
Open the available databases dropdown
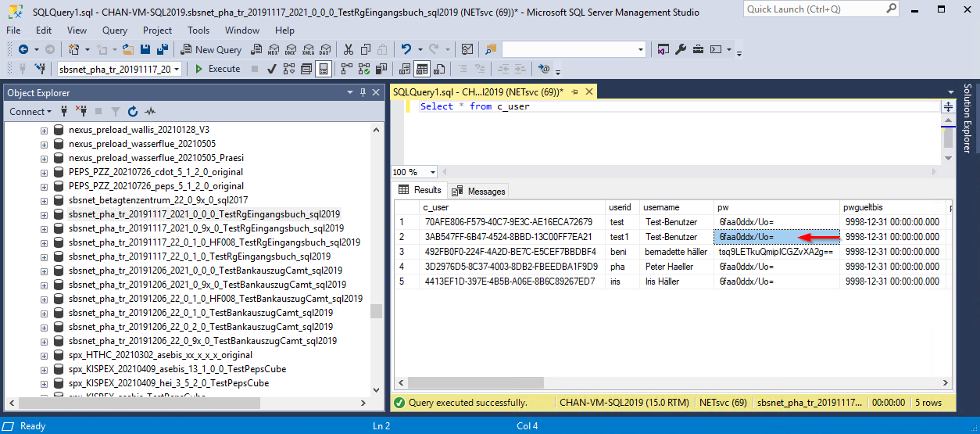pos(177,69)
